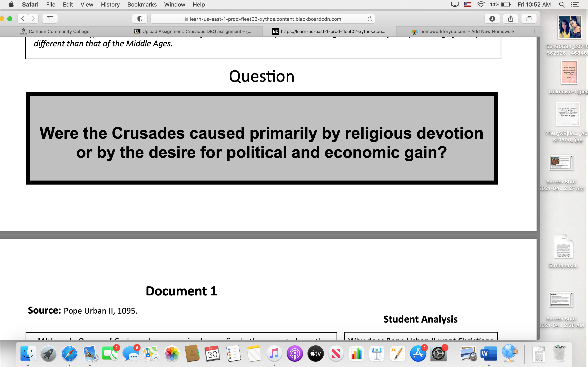Click the privacy report shield icon

[x=139, y=19]
